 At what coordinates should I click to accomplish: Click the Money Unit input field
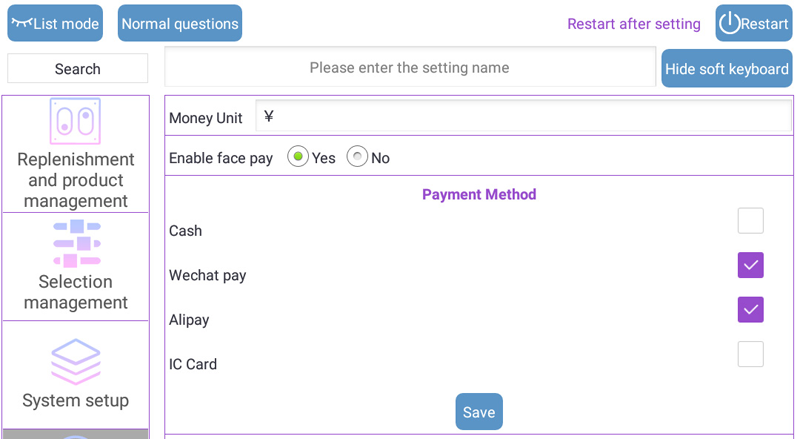tap(523, 116)
